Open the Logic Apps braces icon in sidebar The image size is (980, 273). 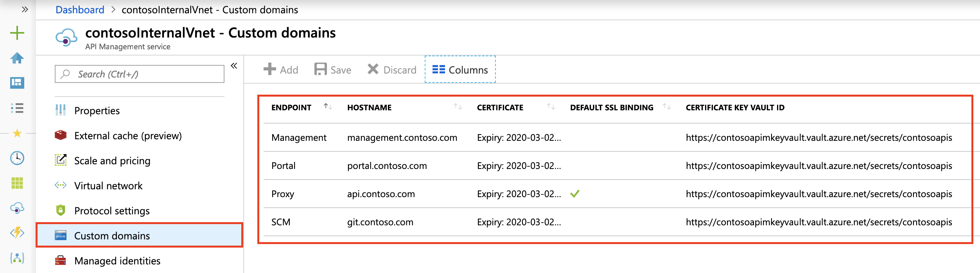pos(17,258)
